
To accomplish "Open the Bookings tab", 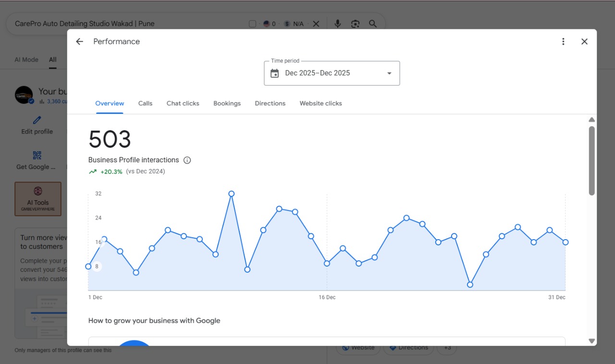I will coord(227,103).
